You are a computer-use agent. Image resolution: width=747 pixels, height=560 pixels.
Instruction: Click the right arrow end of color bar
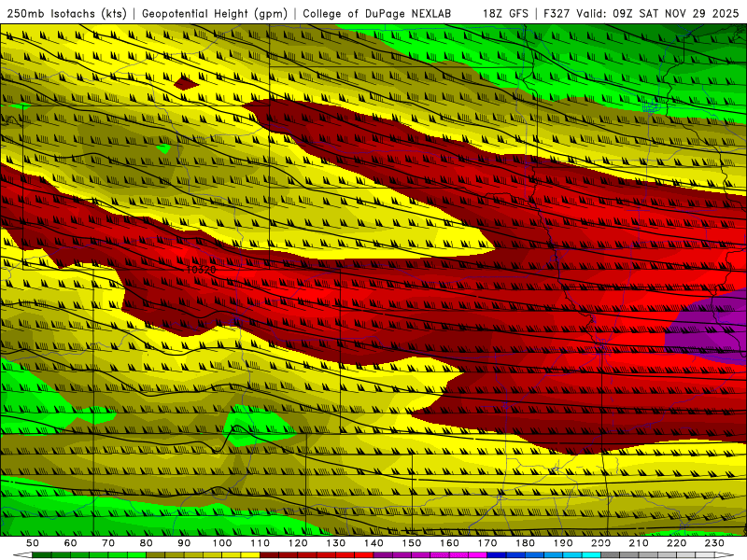(725, 554)
